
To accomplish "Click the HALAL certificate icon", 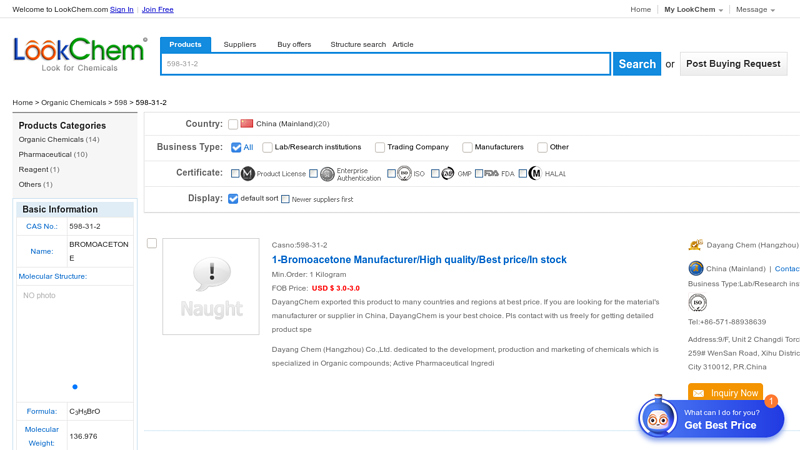I will (x=535, y=174).
